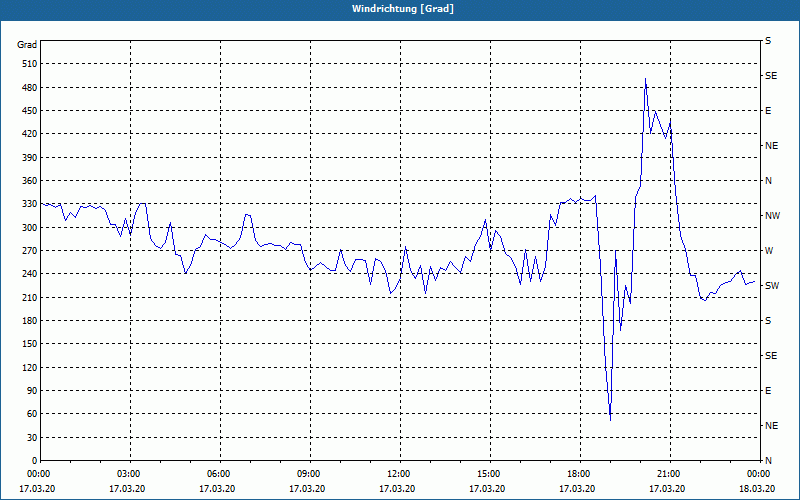The height and width of the screenshot is (500, 800).
Task: Select the 60 degree axis label
Action: click(x=32, y=414)
